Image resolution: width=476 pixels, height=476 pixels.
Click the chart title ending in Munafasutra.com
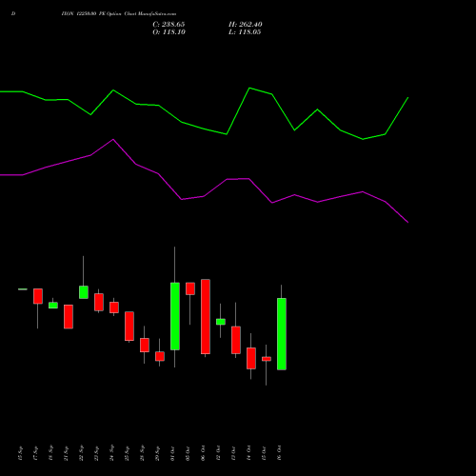pyautogui.click(x=119, y=14)
